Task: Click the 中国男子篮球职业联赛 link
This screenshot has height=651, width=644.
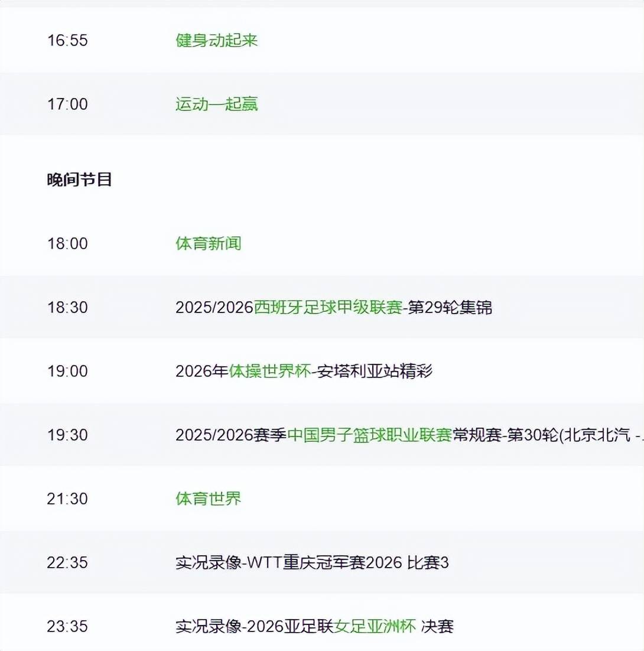Action: [x=369, y=435]
